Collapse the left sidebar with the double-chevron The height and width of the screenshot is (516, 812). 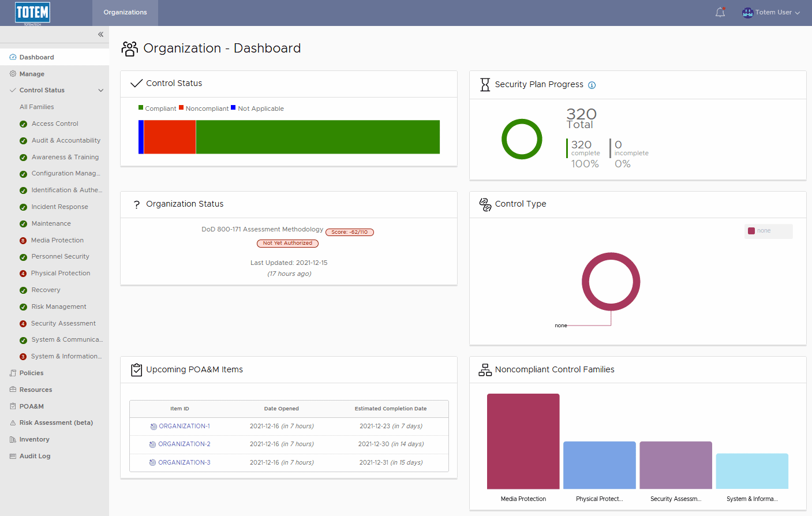point(100,34)
